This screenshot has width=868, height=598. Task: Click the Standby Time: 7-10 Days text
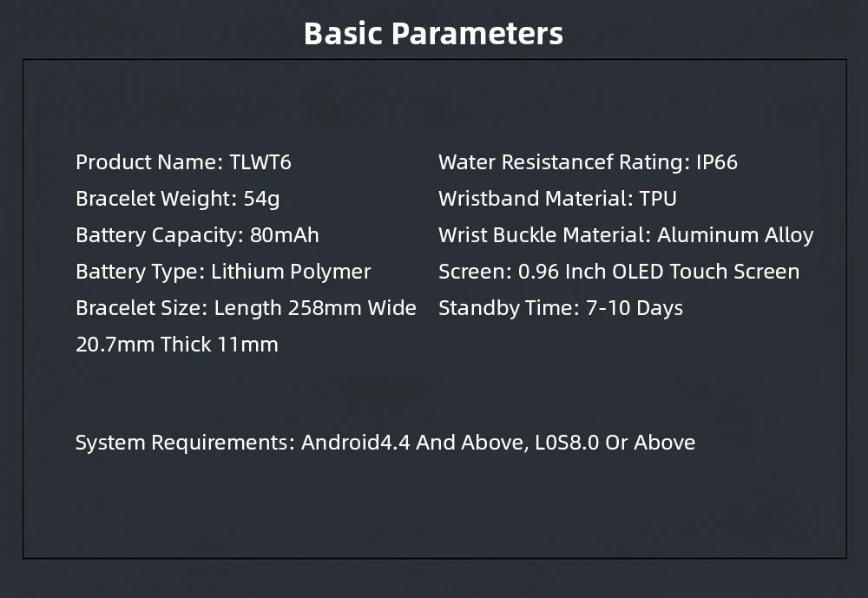(x=561, y=308)
